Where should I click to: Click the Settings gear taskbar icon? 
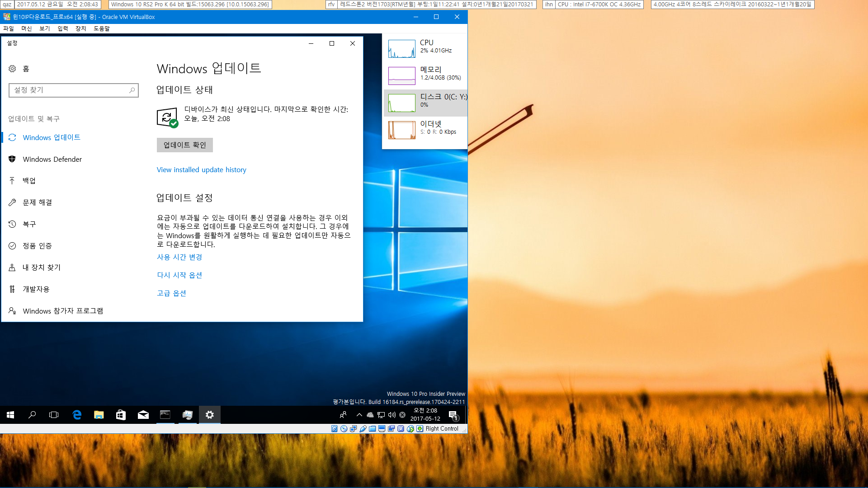(209, 415)
